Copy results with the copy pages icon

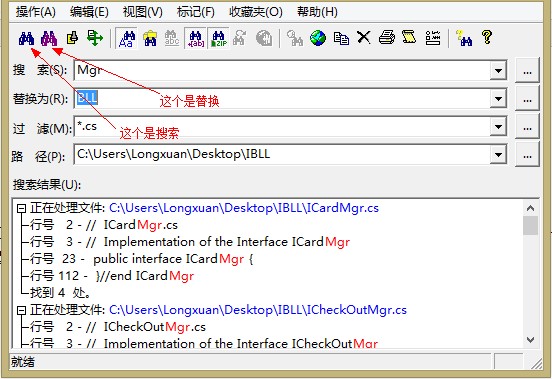341,38
